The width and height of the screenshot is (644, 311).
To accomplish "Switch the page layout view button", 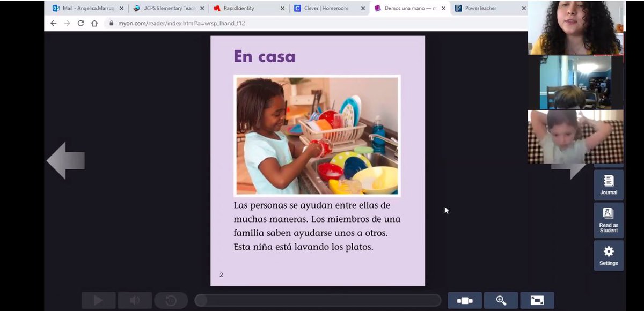I will click(x=465, y=300).
